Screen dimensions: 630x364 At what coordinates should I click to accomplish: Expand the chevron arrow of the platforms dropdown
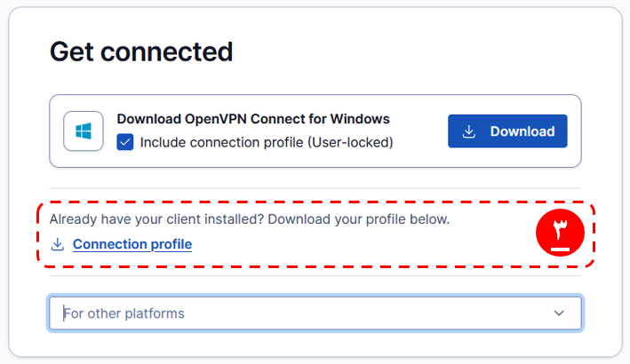(559, 313)
